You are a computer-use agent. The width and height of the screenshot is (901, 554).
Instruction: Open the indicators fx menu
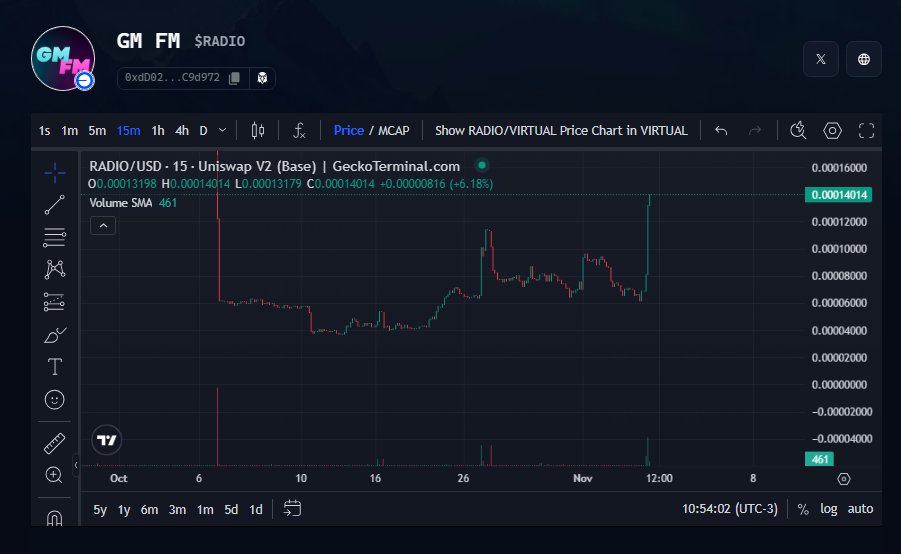(299, 131)
